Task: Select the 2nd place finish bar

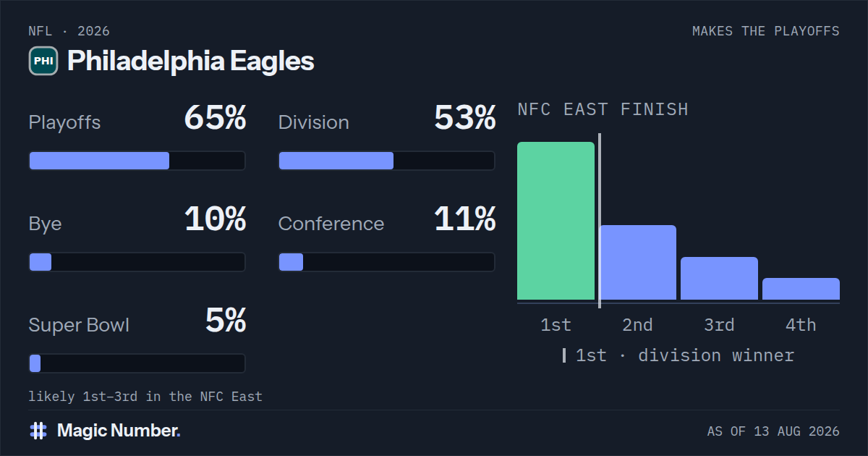Action: [x=637, y=262]
